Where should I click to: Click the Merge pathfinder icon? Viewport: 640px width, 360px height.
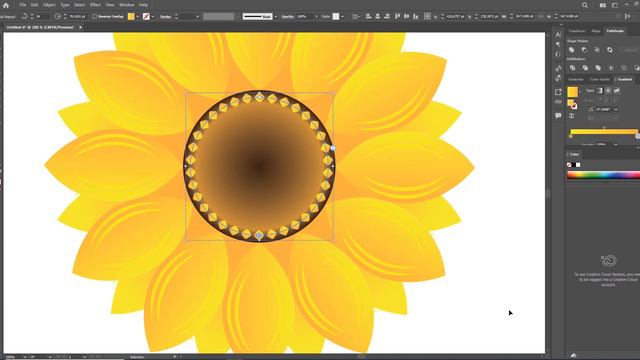(x=598, y=68)
